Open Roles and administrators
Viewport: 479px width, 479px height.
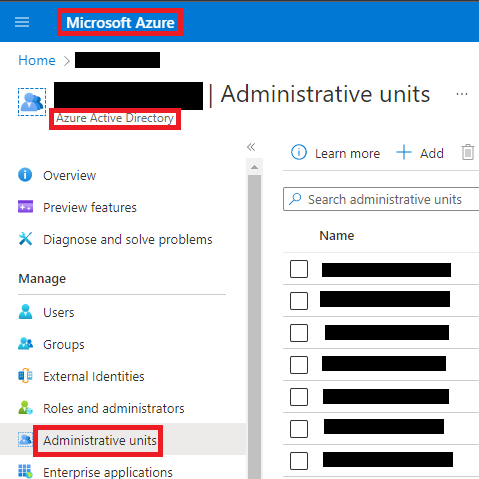pos(114,409)
